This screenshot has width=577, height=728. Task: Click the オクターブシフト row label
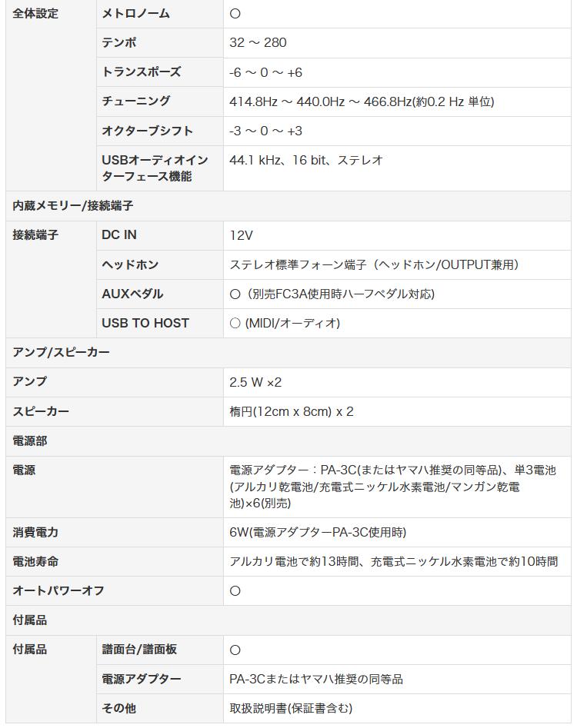(x=147, y=131)
